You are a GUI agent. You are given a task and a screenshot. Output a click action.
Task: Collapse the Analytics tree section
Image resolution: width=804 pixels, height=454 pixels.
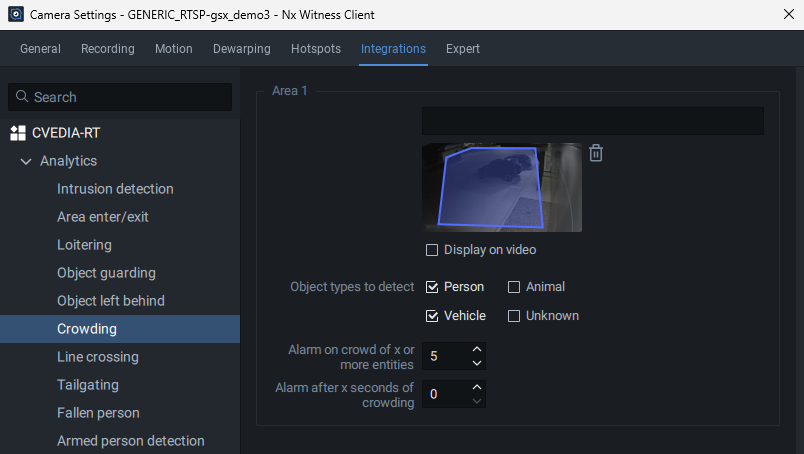[26, 161]
